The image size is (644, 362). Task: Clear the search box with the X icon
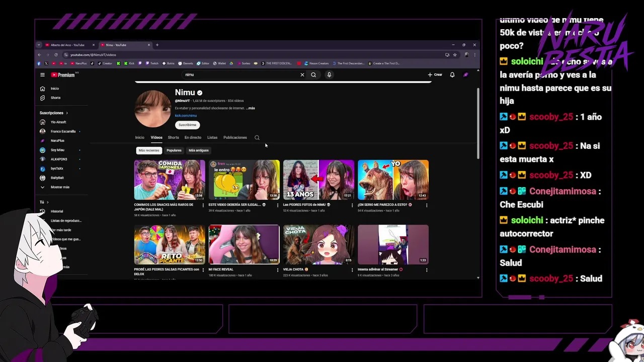pyautogui.click(x=302, y=75)
